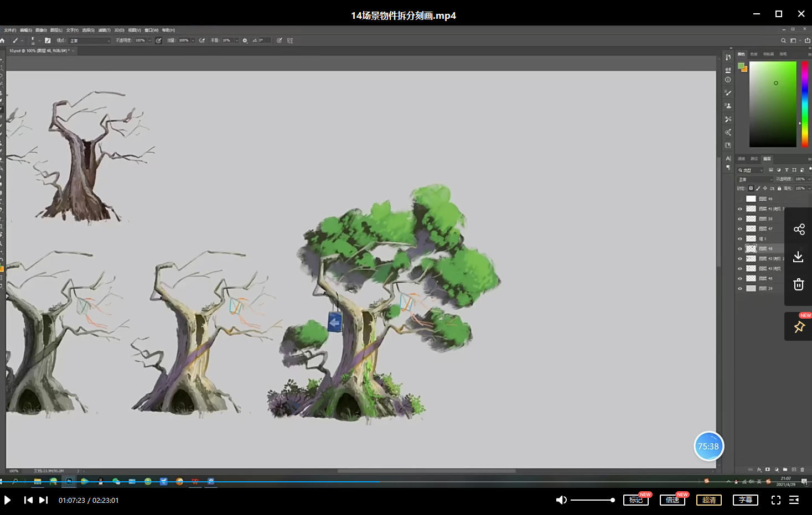The width and height of the screenshot is (812, 515).
Task: Click the share icon on the side panel
Action: coord(799,230)
